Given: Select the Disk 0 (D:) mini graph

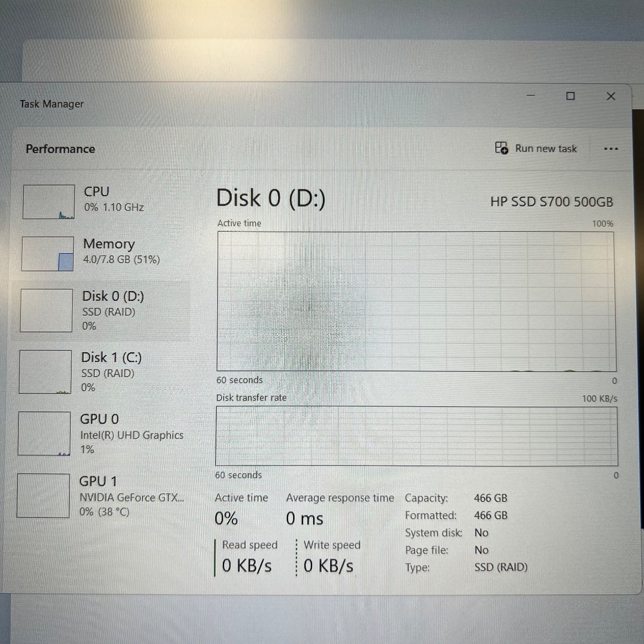Looking at the screenshot, I should 46,310.
